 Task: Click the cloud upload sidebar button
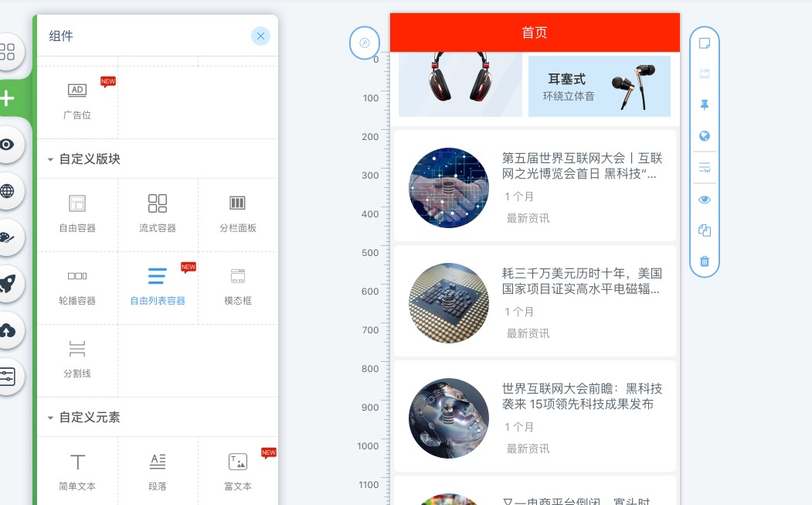pos(7,330)
